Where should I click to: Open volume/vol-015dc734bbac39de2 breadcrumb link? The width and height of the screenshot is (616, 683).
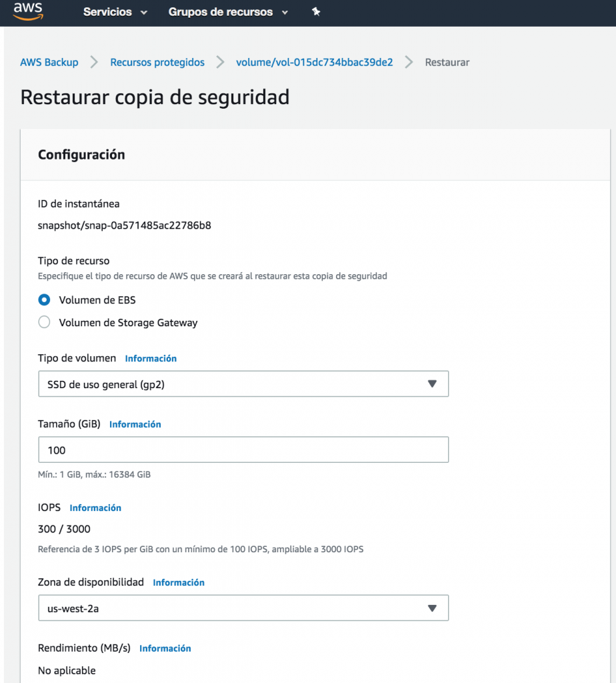(314, 62)
